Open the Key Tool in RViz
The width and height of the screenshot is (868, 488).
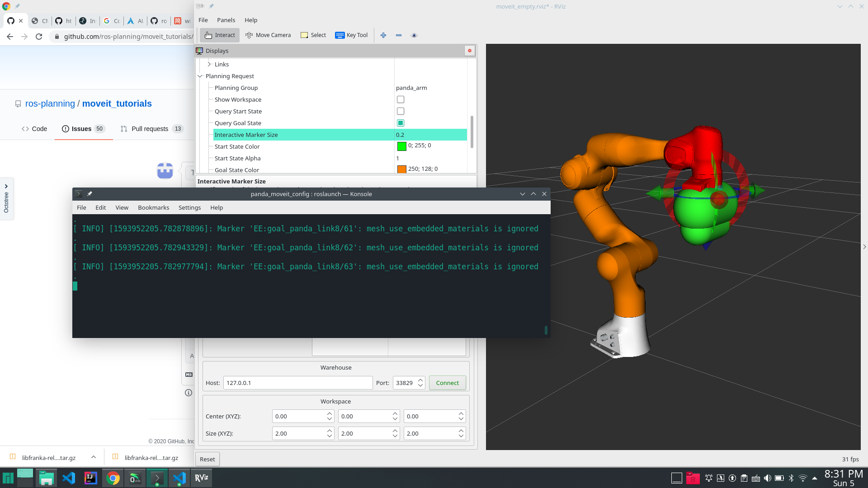(351, 35)
